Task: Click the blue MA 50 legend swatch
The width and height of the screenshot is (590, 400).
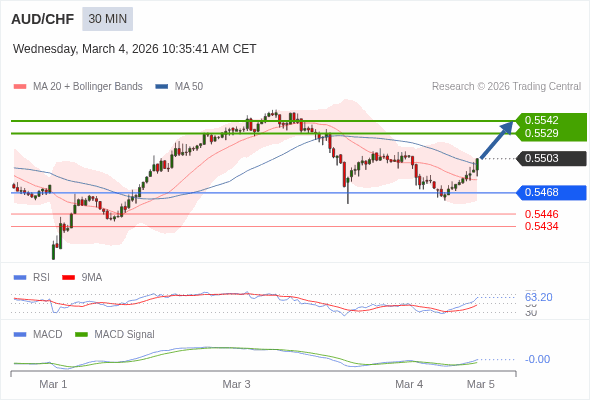Action: click(x=162, y=87)
